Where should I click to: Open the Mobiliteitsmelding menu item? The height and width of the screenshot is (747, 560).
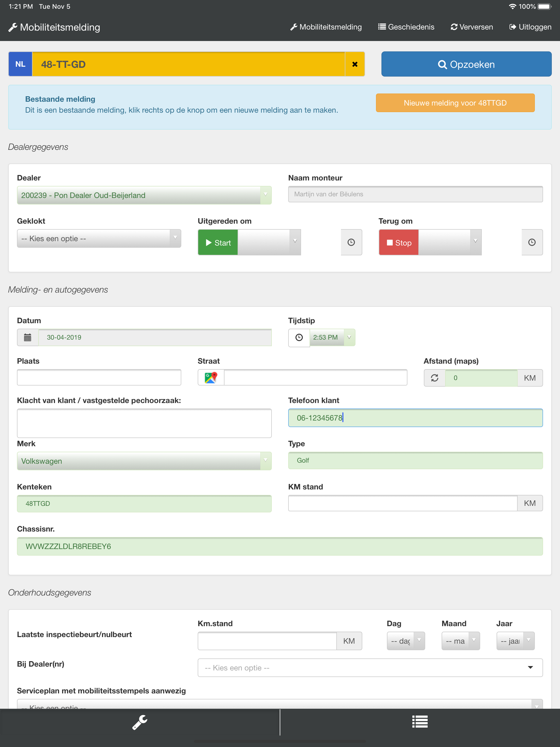point(326,27)
